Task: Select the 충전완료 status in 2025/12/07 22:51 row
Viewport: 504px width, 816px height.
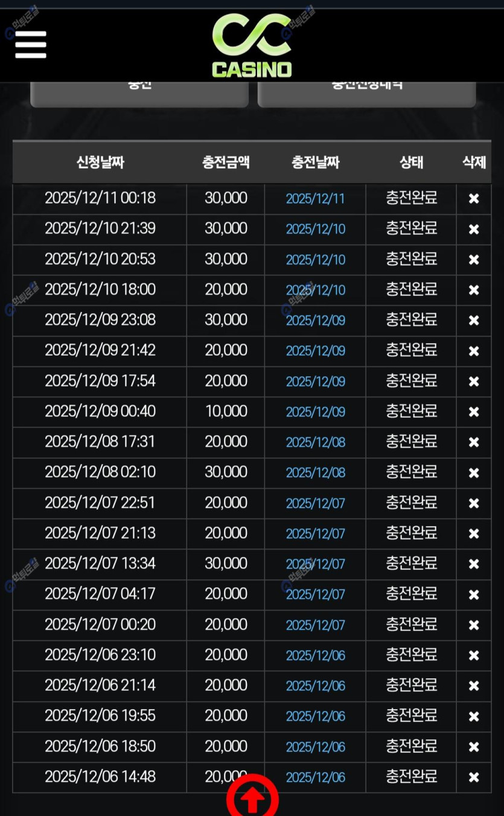Action: 411,503
